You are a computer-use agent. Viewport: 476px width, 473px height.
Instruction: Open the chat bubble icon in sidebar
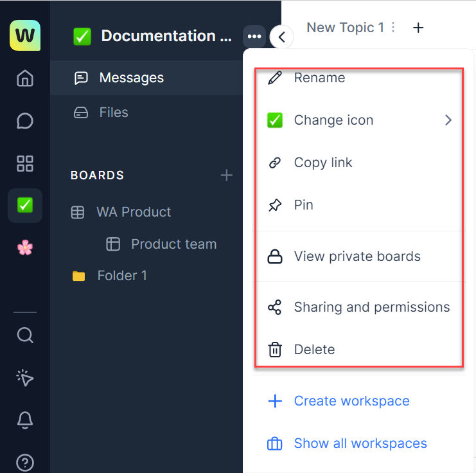[25, 121]
